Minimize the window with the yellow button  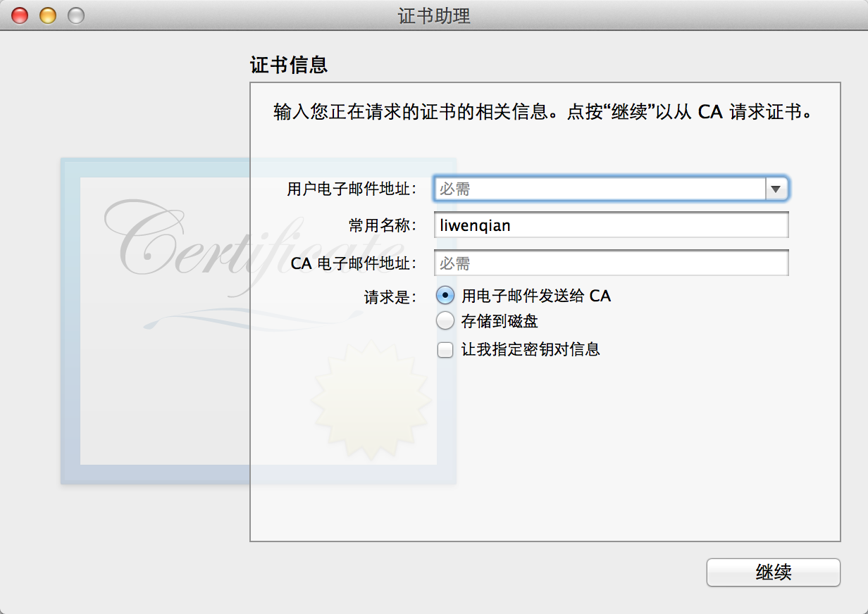pyautogui.click(x=47, y=15)
